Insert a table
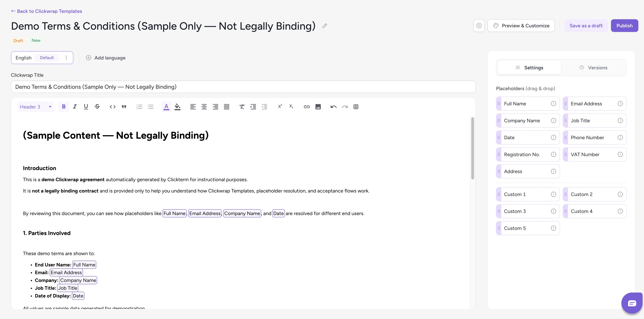The image size is (644, 319). pyautogui.click(x=356, y=107)
